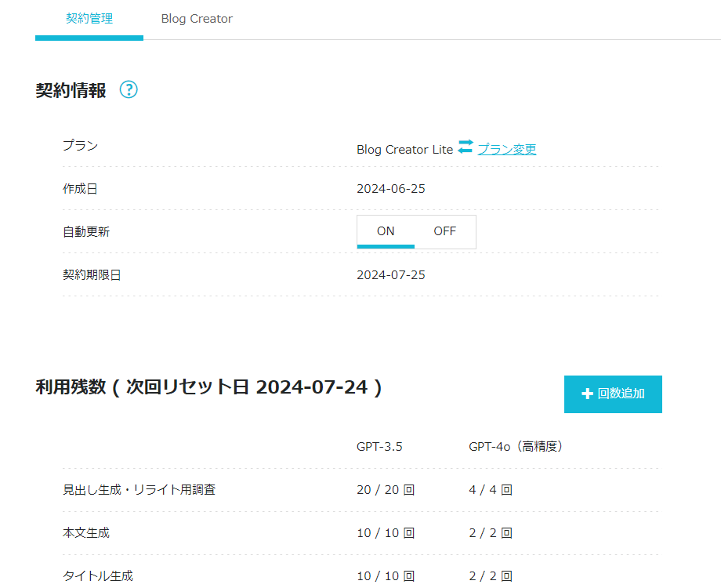This screenshot has width=721, height=588.
Task: Open the Blog Creator tab
Action: pyautogui.click(x=197, y=19)
